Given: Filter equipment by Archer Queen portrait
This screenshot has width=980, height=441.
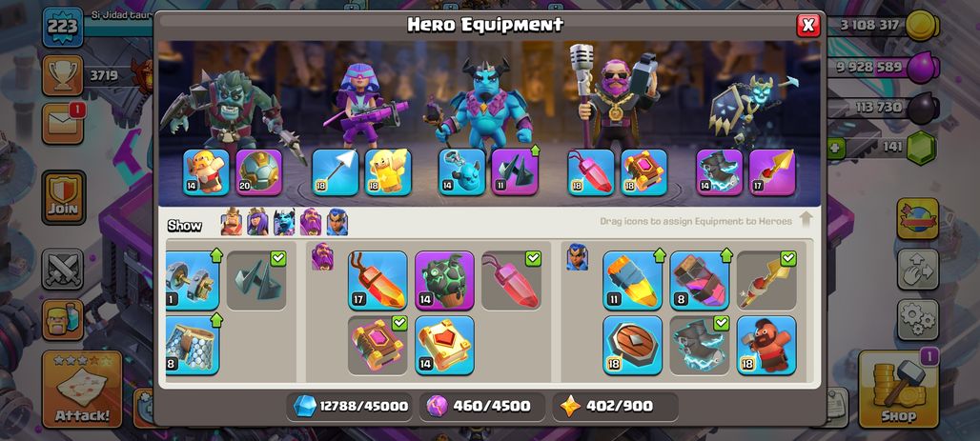Looking at the screenshot, I should point(257,222).
